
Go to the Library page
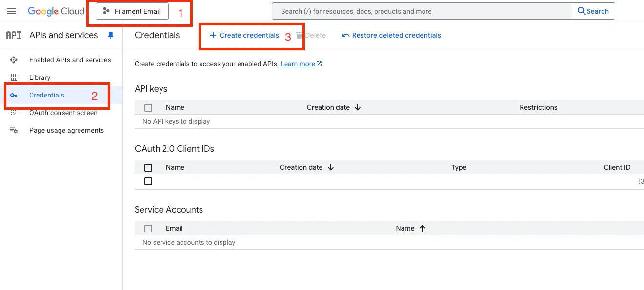pyautogui.click(x=40, y=77)
